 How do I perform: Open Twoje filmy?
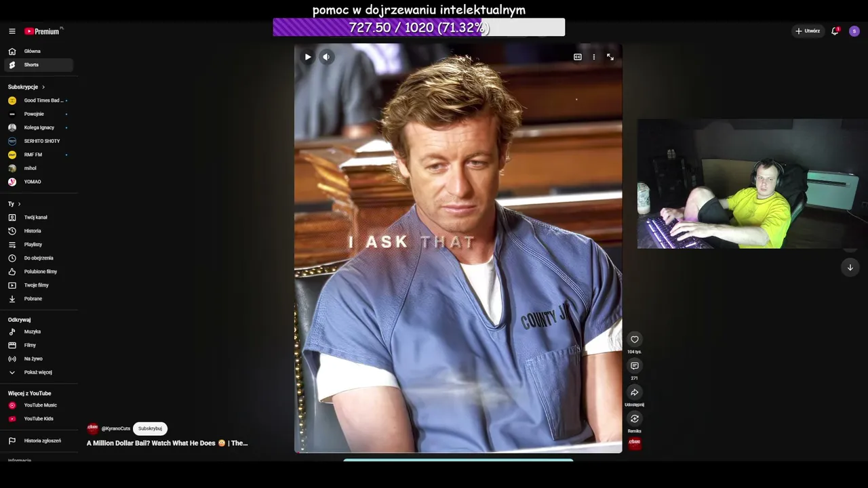(x=39, y=285)
